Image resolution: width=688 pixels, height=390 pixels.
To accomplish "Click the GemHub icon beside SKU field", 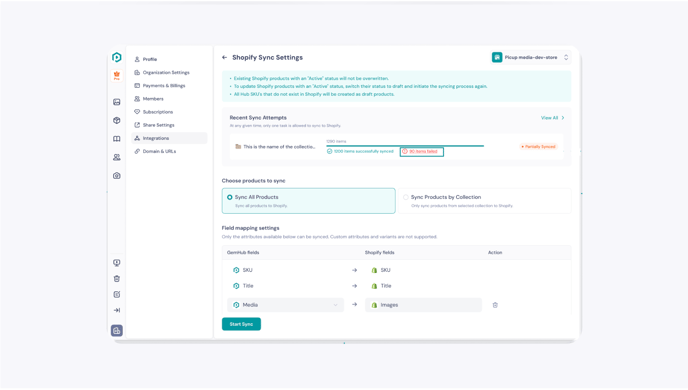I will pyautogui.click(x=236, y=270).
